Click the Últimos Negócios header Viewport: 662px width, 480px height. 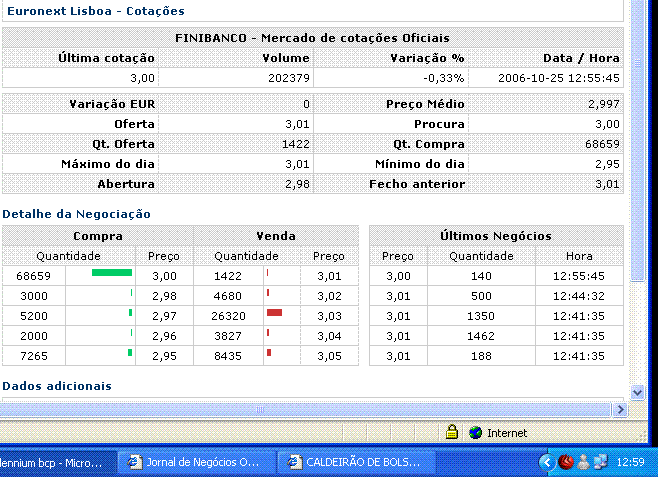[x=496, y=236]
